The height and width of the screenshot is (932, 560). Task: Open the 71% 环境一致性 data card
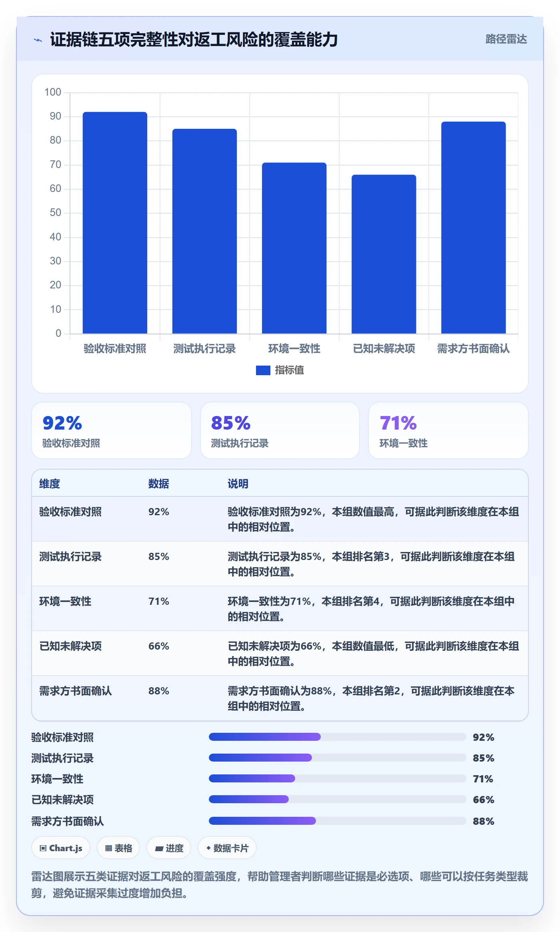[x=448, y=430]
